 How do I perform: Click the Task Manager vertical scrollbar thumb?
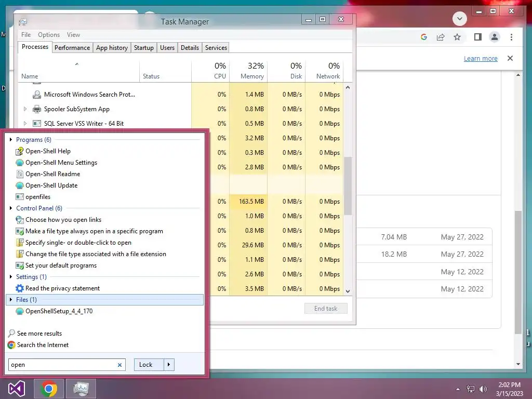click(x=348, y=186)
